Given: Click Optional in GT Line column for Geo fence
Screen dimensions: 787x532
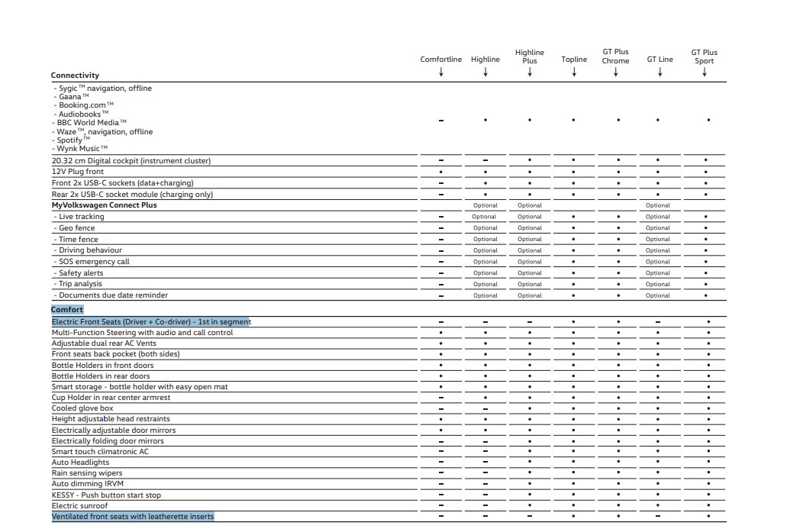Looking at the screenshot, I should (x=657, y=228).
